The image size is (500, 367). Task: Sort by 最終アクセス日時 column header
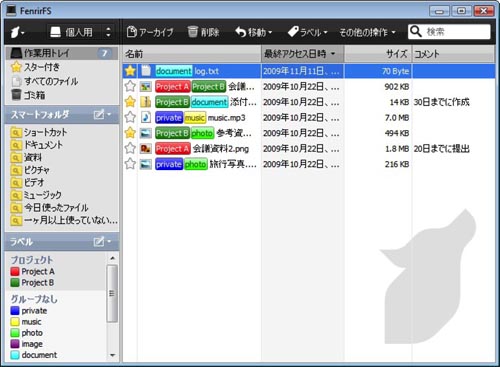click(x=302, y=54)
